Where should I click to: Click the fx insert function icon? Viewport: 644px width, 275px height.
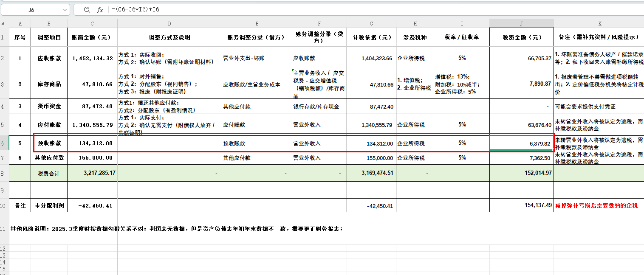(100, 10)
